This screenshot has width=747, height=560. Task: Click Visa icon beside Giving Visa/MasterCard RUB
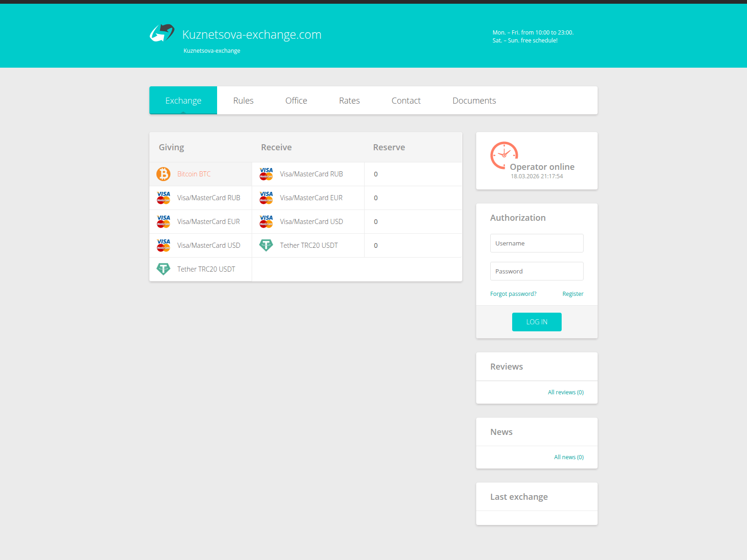163,198
